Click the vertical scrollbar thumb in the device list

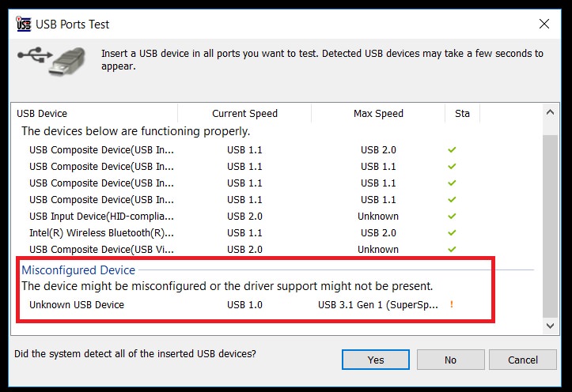coord(550,226)
